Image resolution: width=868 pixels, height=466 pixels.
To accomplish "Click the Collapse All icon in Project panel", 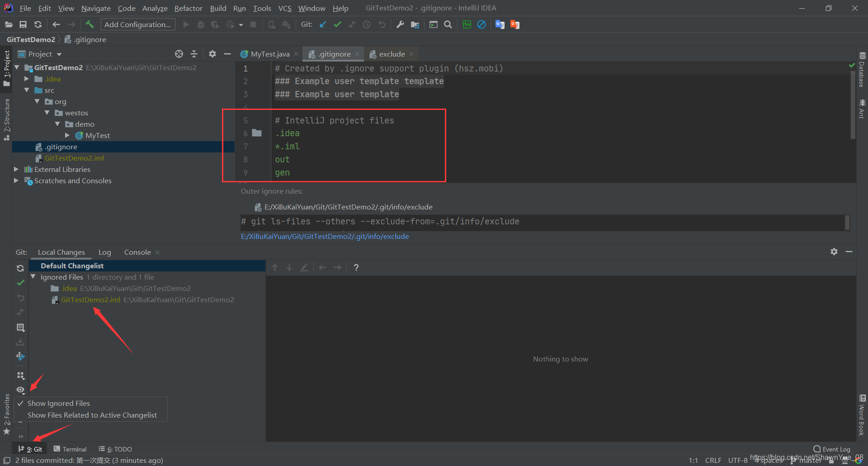I will coord(194,54).
